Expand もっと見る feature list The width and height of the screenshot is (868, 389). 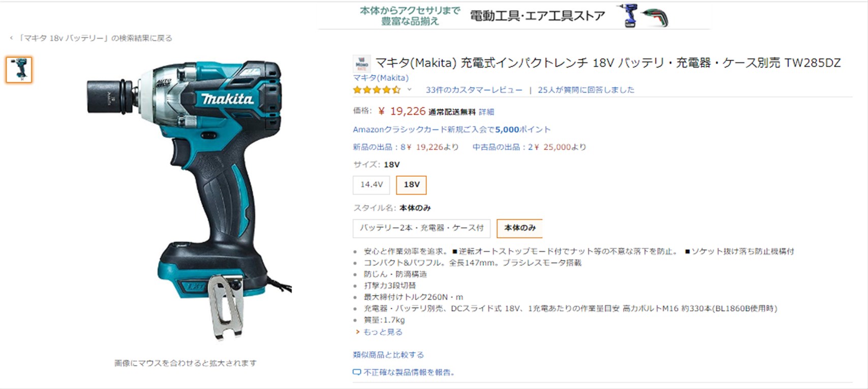coord(382,332)
